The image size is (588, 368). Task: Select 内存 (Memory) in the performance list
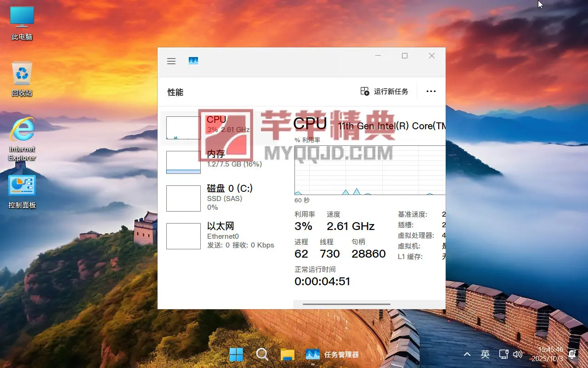click(216, 159)
